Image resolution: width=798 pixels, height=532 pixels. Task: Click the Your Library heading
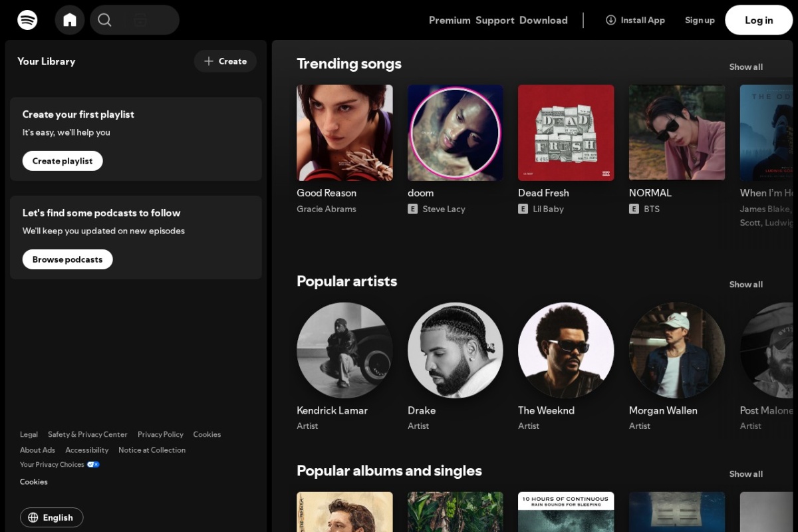click(46, 61)
